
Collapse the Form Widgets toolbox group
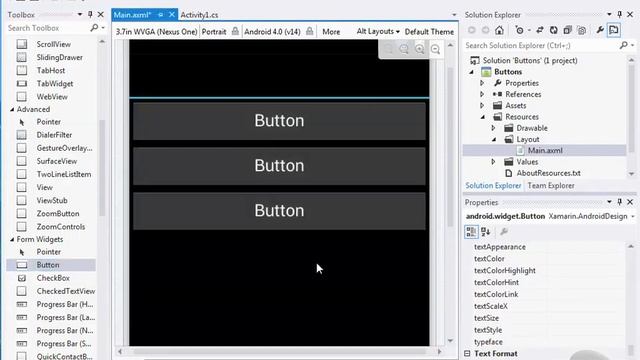coord(12,239)
